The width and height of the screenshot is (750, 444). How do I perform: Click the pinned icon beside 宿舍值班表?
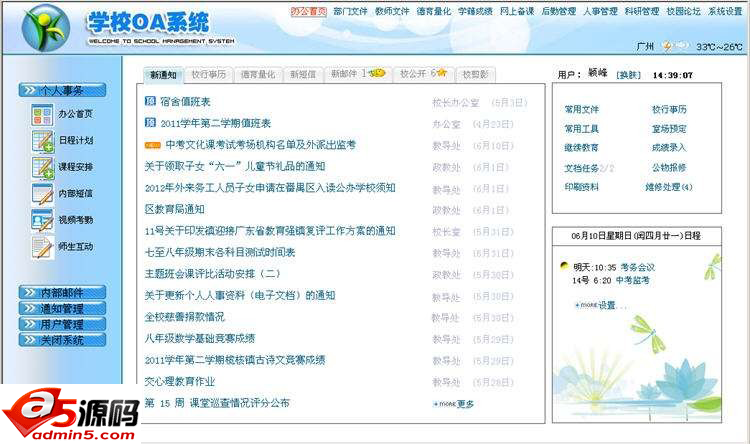tap(150, 101)
